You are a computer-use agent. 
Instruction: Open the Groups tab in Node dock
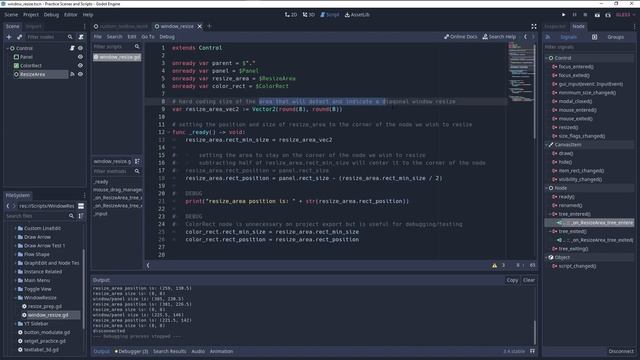point(616,37)
